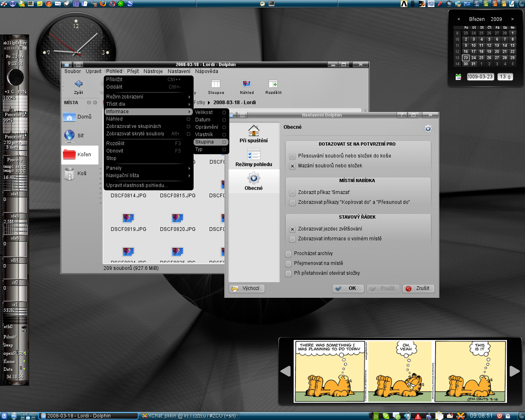Viewport: 525px width, 420px height.
Task: Open ICQ green flower launcher
Action: pyautogui.click(x=121, y=4)
